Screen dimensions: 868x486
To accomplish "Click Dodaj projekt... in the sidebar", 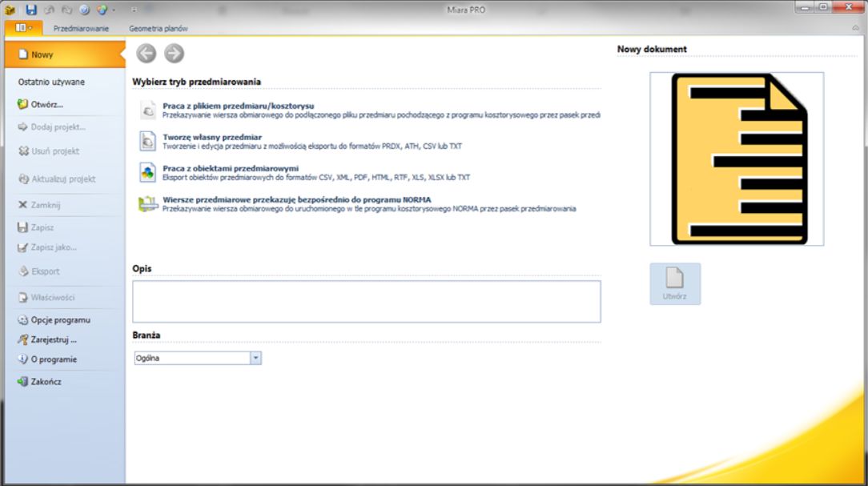I will 51,127.
